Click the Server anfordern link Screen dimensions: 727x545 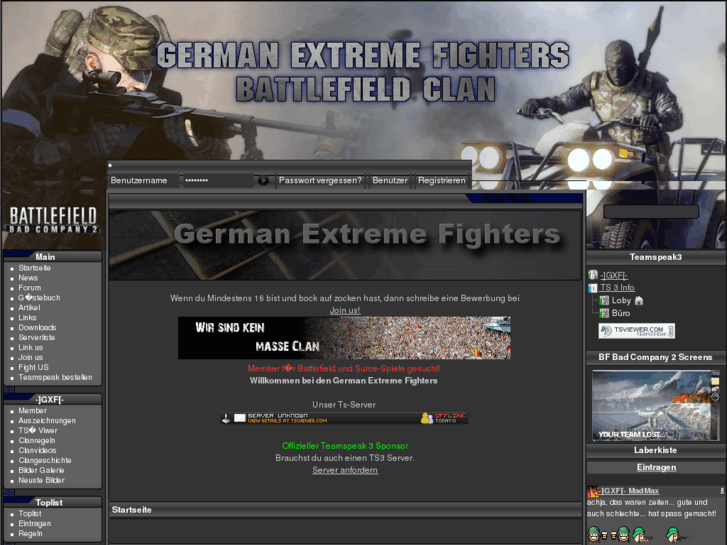point(345,470)
